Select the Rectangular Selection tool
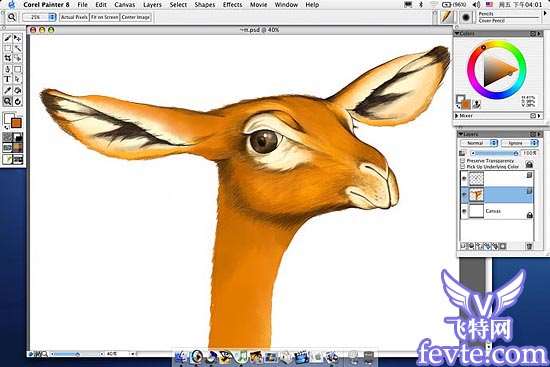 [x=7, y=48]
